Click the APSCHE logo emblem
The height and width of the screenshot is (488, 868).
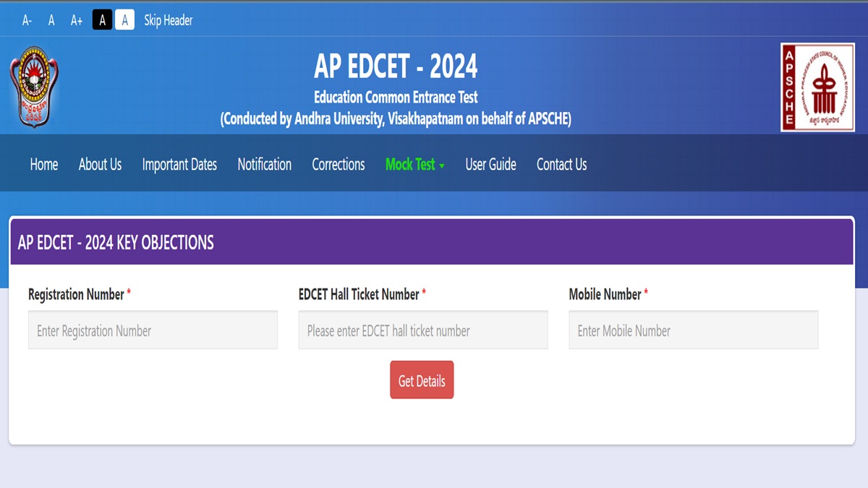[x=817, y=87]
